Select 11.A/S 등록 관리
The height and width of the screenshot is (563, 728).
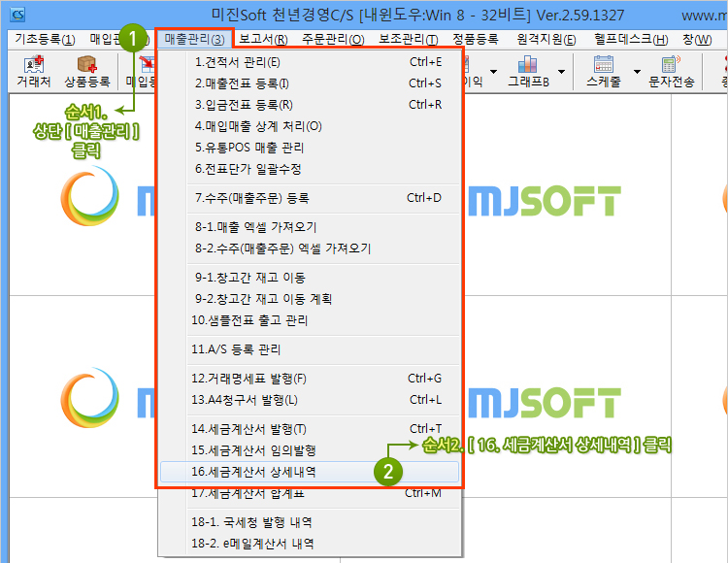[x=310, y=349]
